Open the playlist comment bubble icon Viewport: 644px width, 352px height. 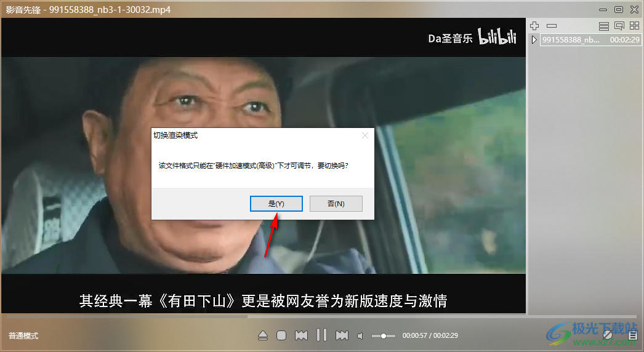click(x=619, y=26)
